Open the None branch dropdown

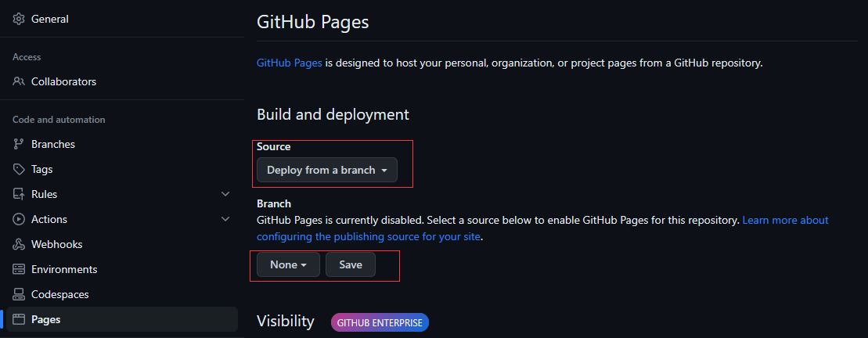click(288, 264)
